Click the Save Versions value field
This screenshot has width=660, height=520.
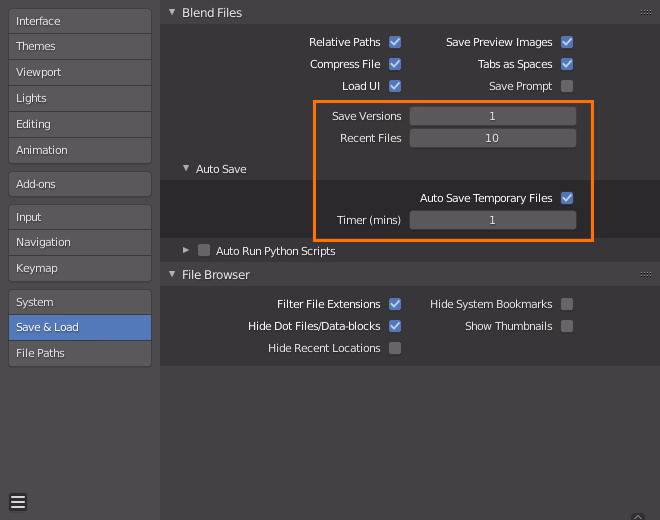tap(493, 116)
